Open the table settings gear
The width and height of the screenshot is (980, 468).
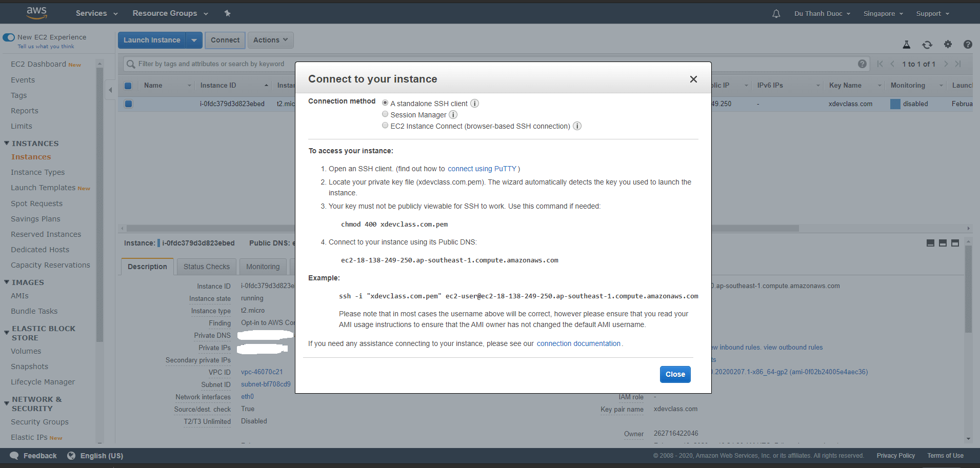948,44
